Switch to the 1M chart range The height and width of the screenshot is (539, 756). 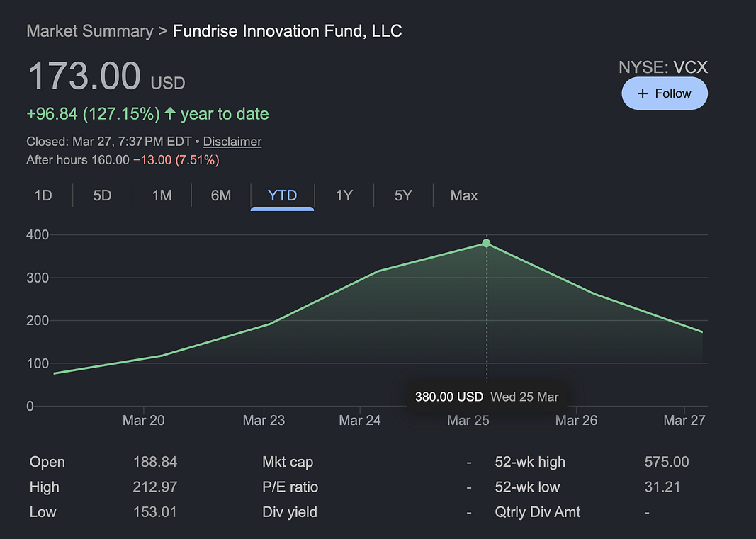click(x=162, y=195)
